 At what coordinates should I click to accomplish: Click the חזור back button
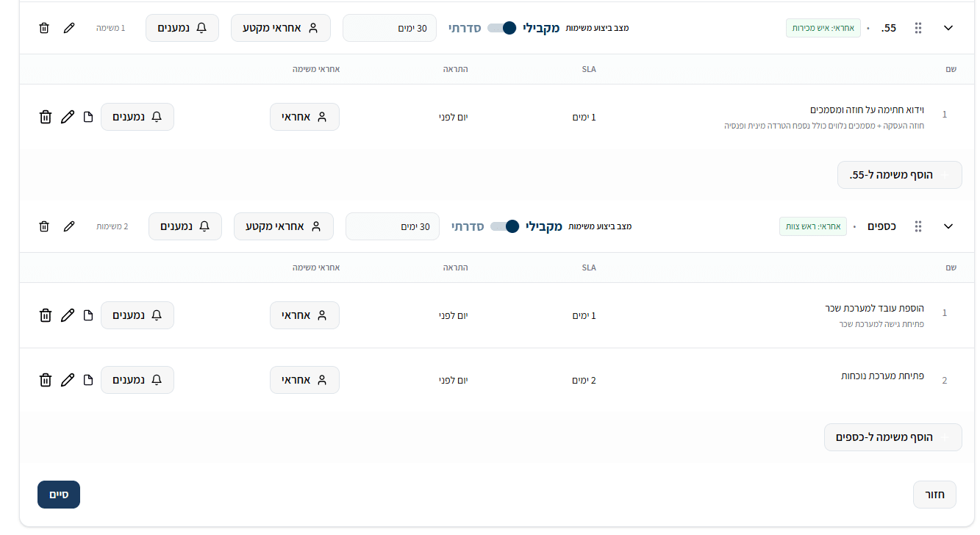[x=935, y=495]
